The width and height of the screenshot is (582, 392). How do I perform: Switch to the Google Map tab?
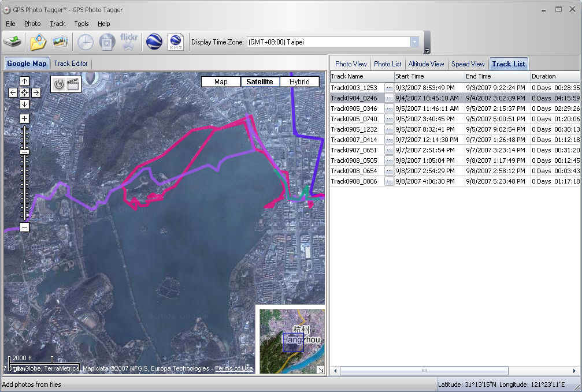click(27, 64)
